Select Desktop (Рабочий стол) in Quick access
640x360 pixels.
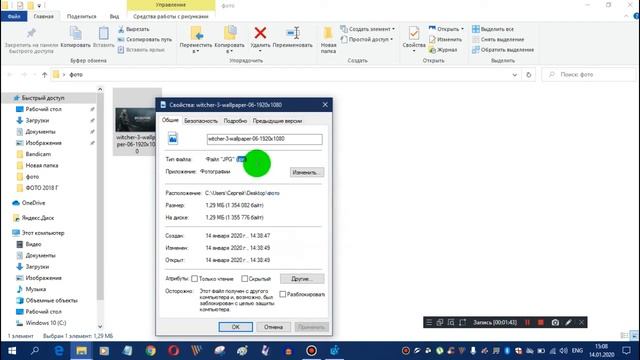(x=43, y=109)
